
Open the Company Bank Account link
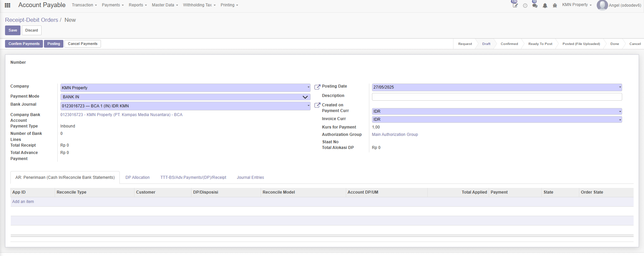point(121,115)
